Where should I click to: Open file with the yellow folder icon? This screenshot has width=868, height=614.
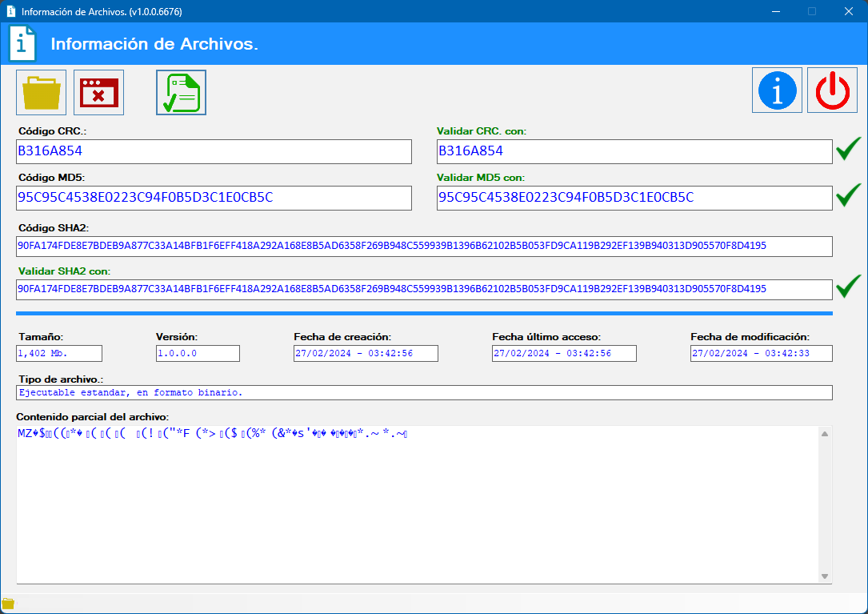coord(41,92)
